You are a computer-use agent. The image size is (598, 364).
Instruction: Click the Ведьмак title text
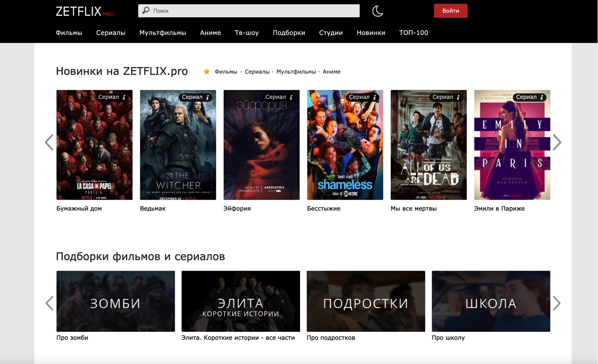[x=153, y=208]
